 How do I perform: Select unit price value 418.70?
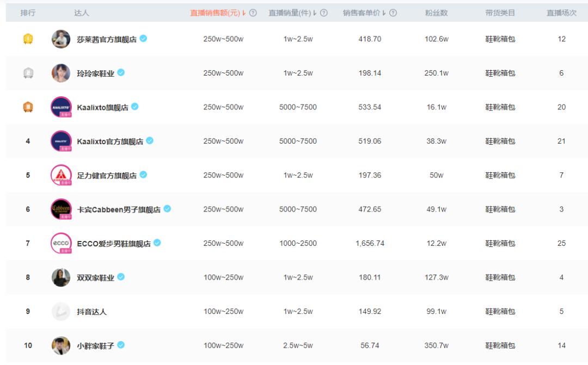(370, 39)
